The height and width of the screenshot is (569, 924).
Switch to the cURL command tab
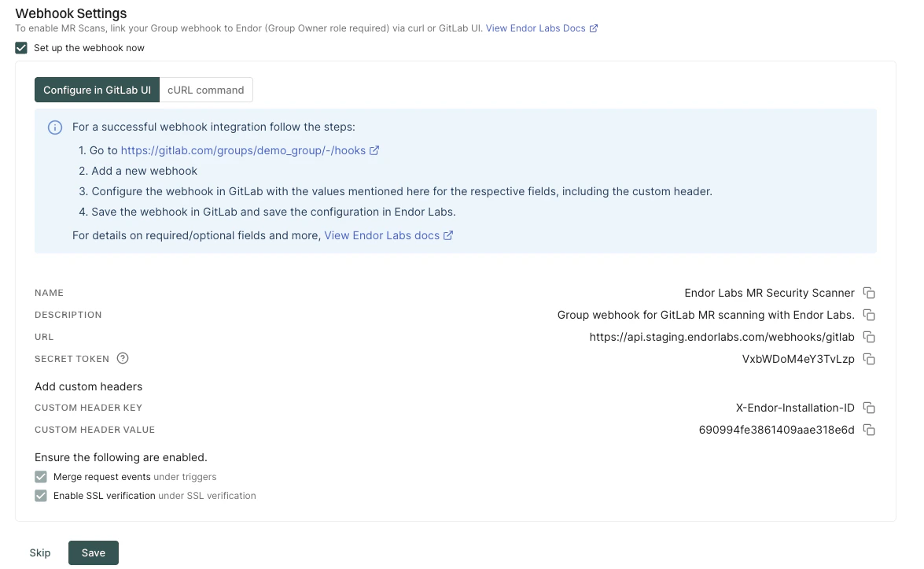click(205, 90)
